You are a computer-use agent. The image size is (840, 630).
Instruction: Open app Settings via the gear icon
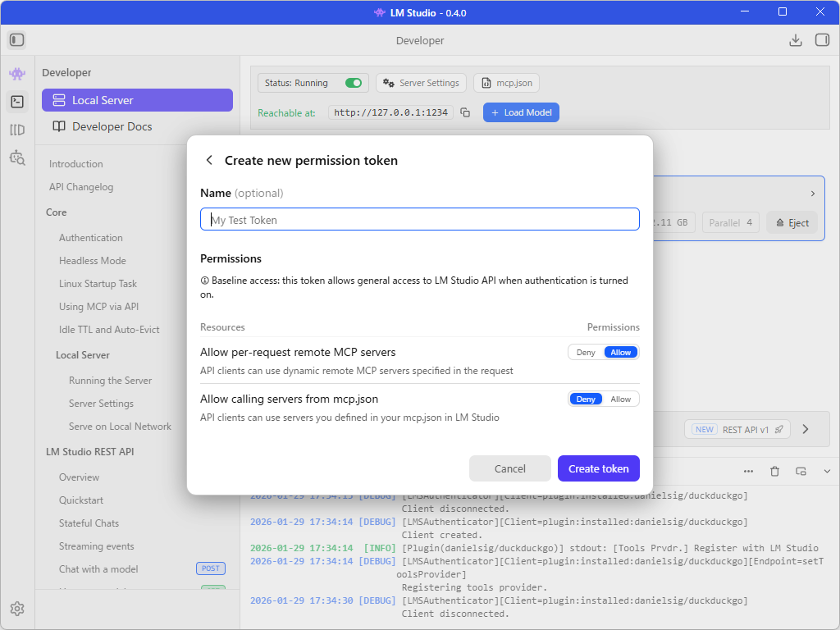pos(16,609)
